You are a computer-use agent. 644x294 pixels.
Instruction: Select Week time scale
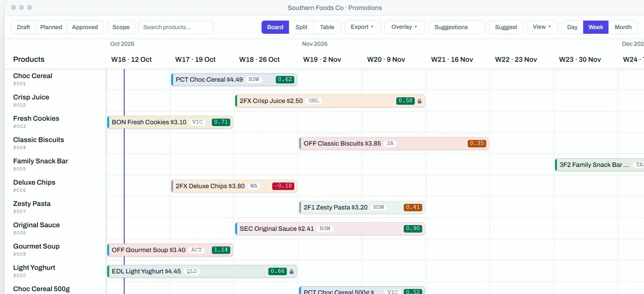click(x=596, y=27)
